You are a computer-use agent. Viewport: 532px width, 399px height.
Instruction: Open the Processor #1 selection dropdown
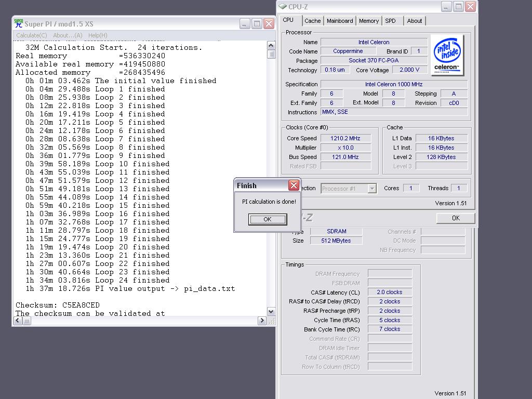pyautogui.click(x=372, y=188)
